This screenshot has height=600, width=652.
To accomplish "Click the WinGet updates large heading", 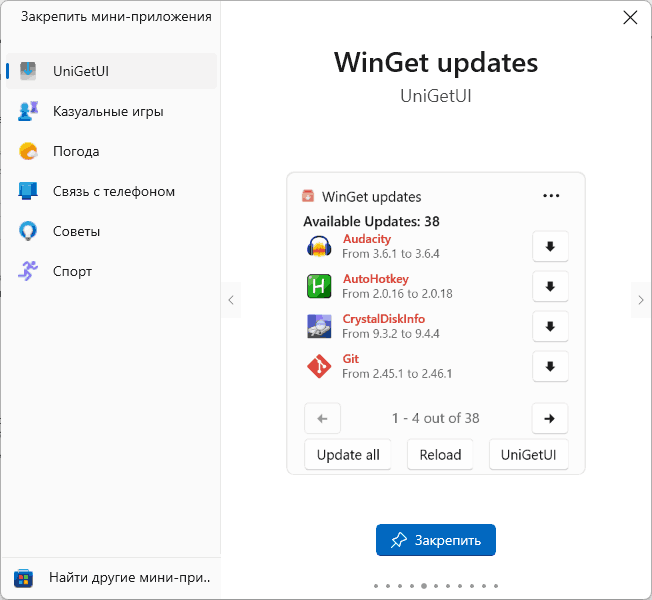I will click(x=436, y=62).
